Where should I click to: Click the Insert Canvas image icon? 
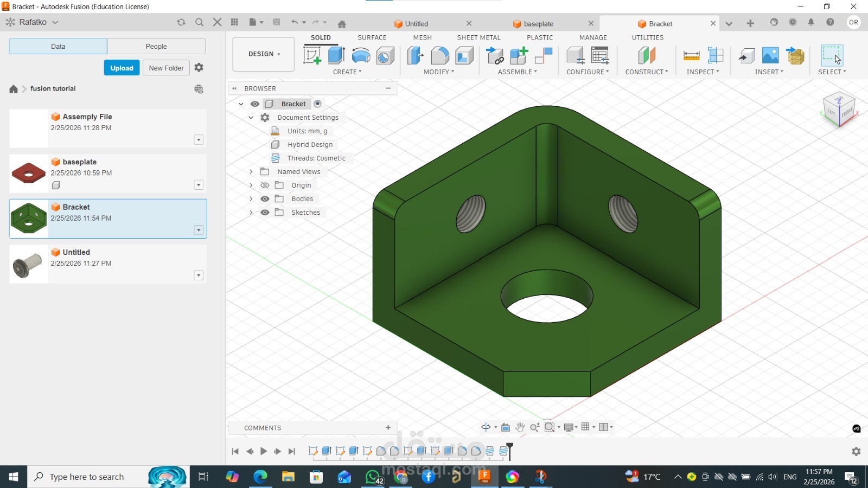770,55
